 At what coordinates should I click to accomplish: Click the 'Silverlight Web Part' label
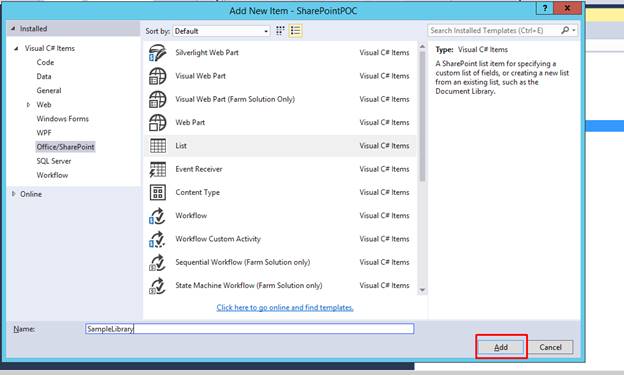pos(207,53)
